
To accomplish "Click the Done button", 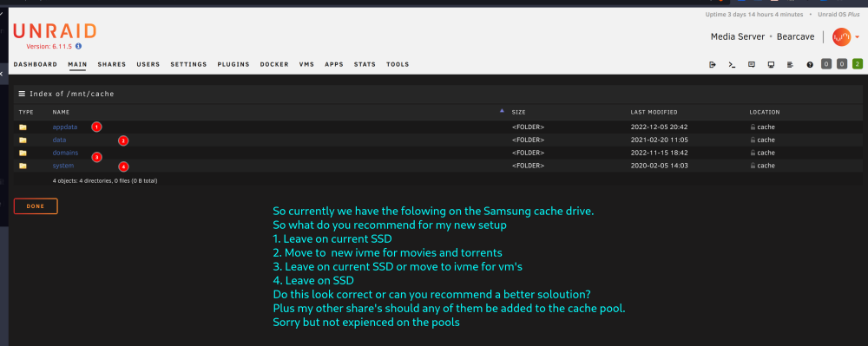I will click(36, 206).
